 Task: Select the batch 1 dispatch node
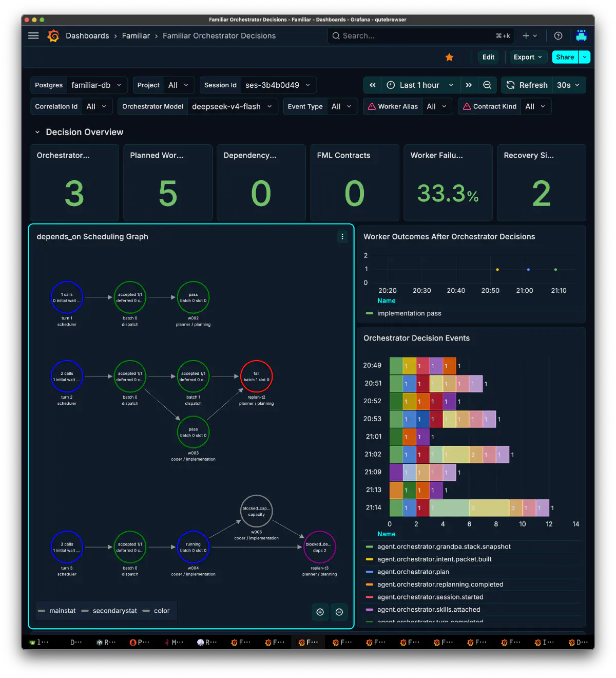193,376
